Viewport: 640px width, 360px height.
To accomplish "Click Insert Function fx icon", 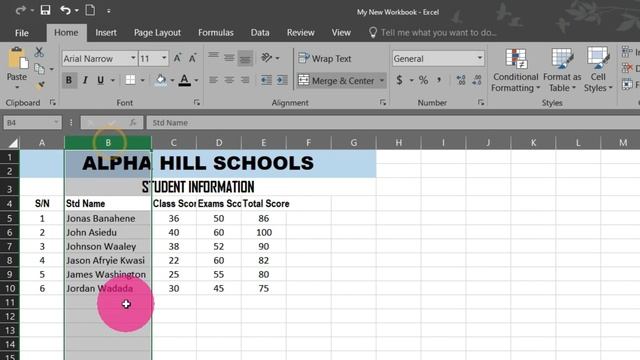I will [x=133, y=122].
